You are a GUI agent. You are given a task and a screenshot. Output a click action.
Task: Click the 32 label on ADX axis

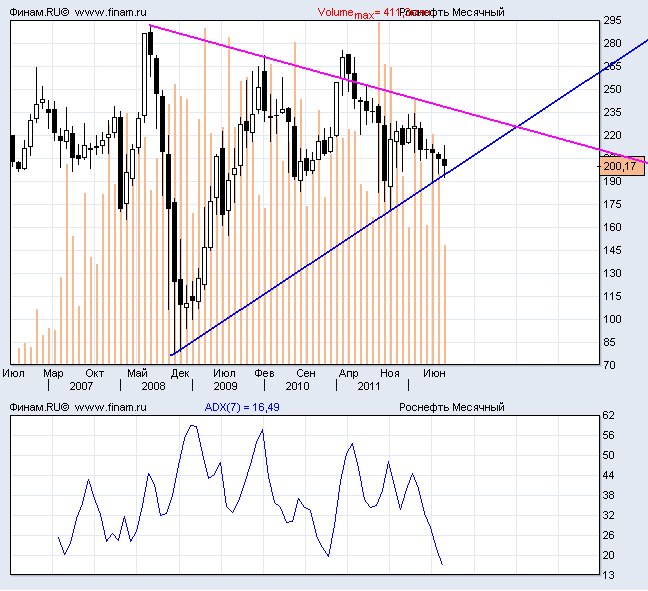609,515
